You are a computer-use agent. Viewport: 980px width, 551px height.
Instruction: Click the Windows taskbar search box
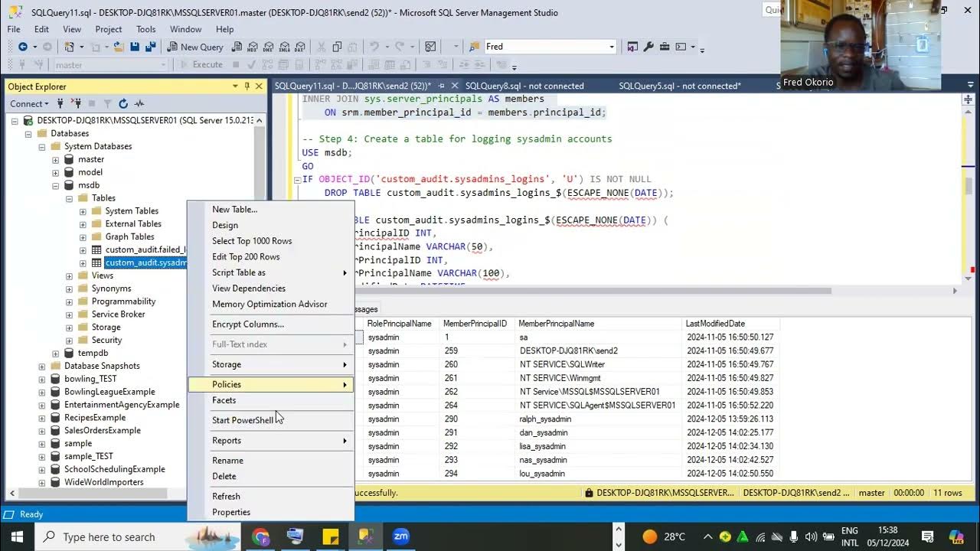[x=140, y=536]
